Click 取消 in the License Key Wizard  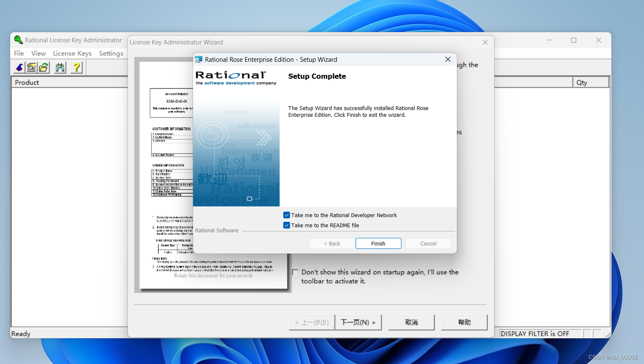411,322
